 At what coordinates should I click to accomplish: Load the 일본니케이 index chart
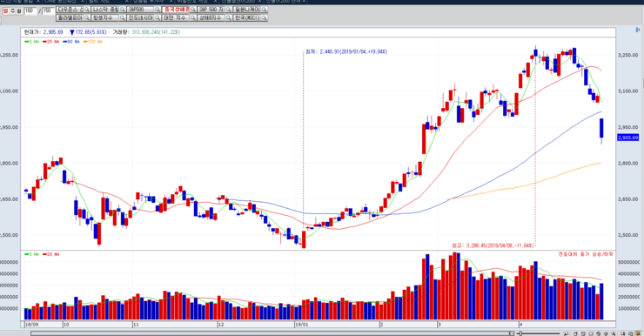(247, 10)
